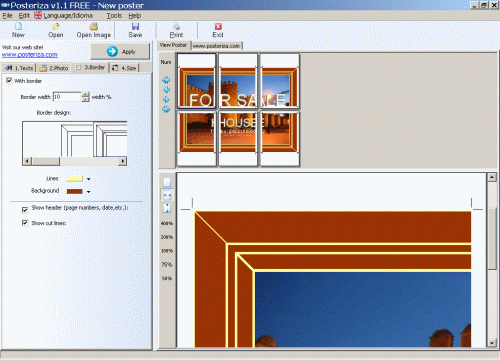Open the www.posteriza.com link

pyautogui.click(x=30, y=55)
